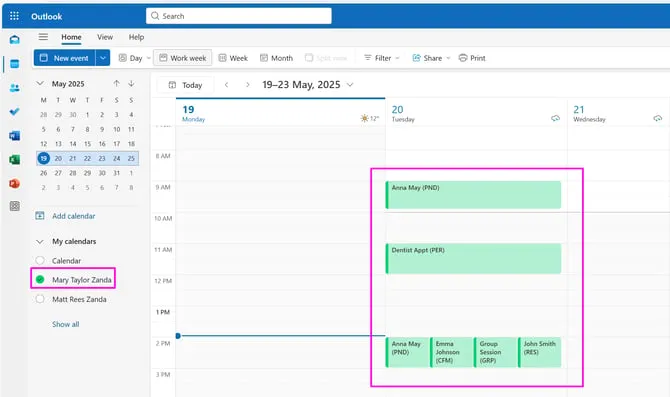Open the app launcher grid icon

coord(14,16)
